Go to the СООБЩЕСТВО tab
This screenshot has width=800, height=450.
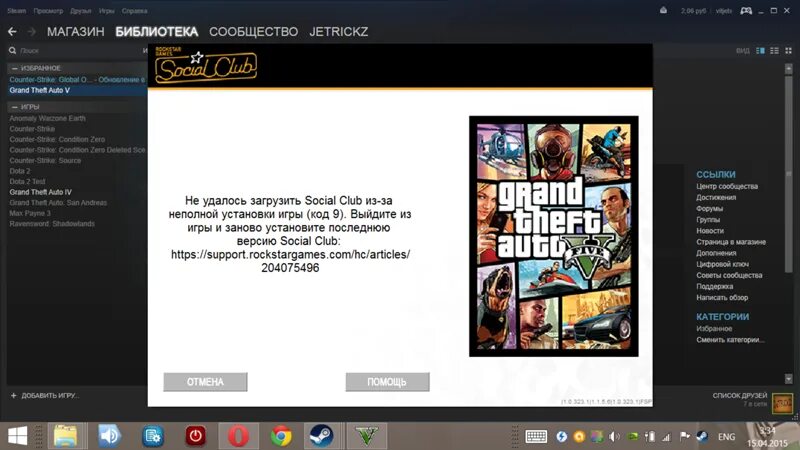click(x=254, y=32)
